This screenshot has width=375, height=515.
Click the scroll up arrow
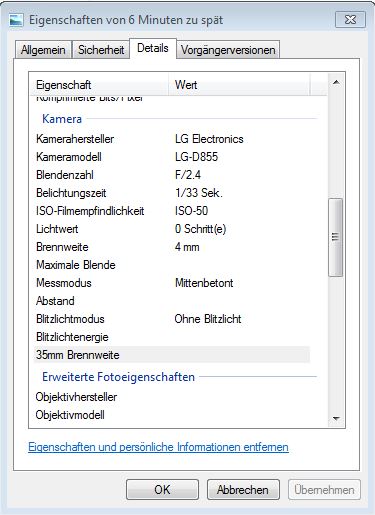coord(336,82)
